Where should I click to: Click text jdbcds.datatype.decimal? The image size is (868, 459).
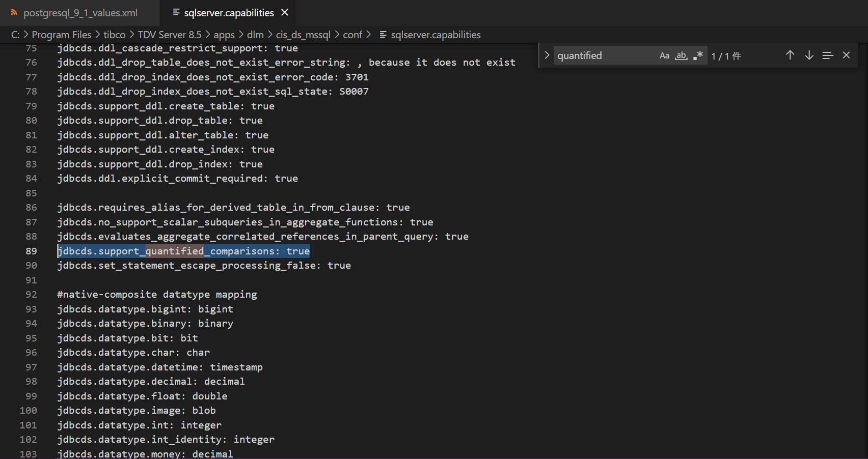[124, 382]
